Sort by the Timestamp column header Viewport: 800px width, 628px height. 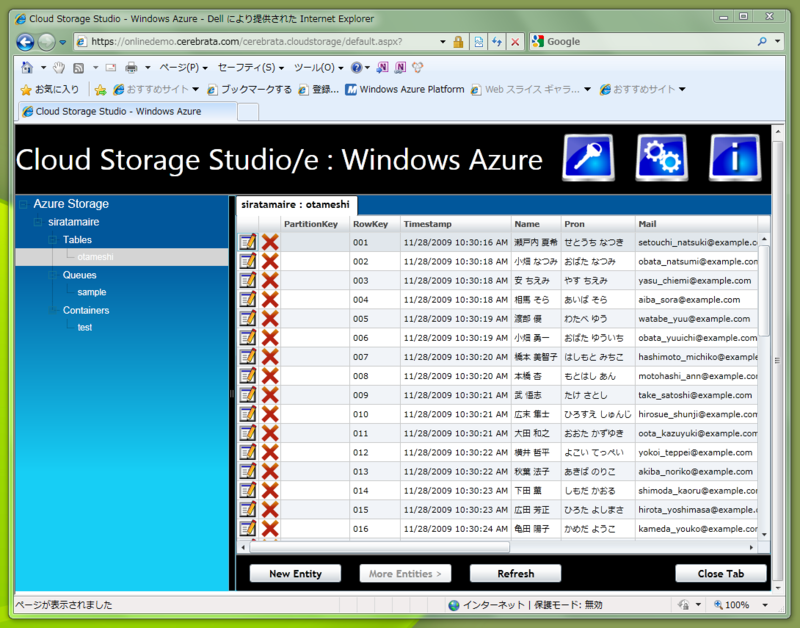coord(456,224)
